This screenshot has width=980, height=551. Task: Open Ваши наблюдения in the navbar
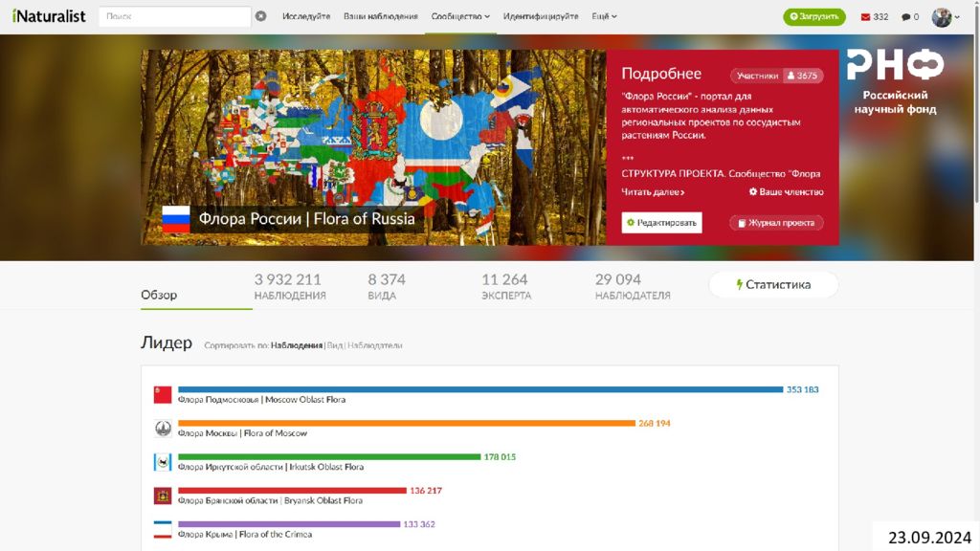point(381,16)
